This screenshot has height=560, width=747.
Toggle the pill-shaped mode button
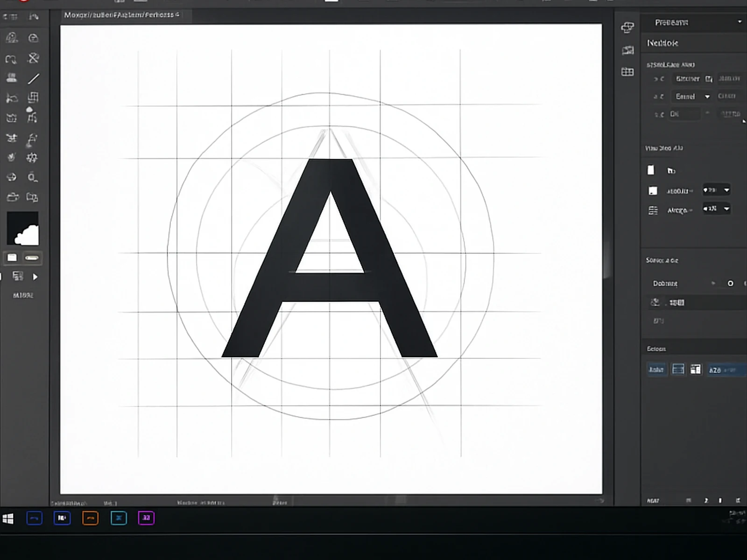point(32,258)
